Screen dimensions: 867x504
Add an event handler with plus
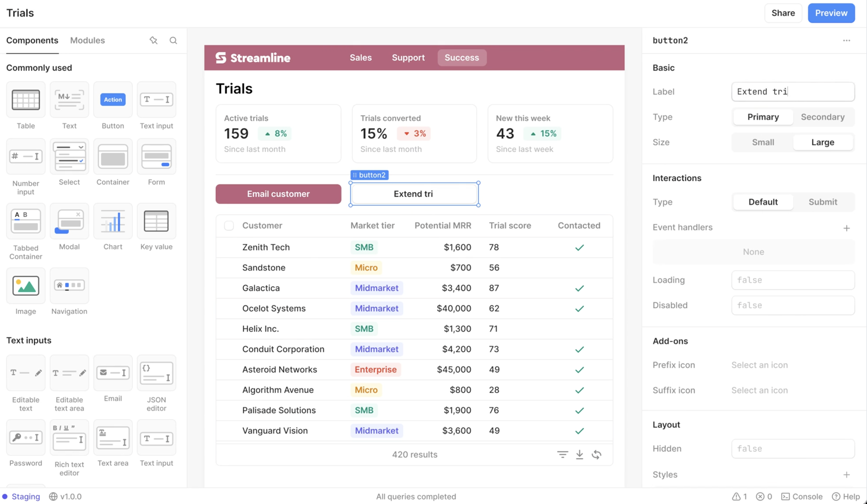point(846,228)
